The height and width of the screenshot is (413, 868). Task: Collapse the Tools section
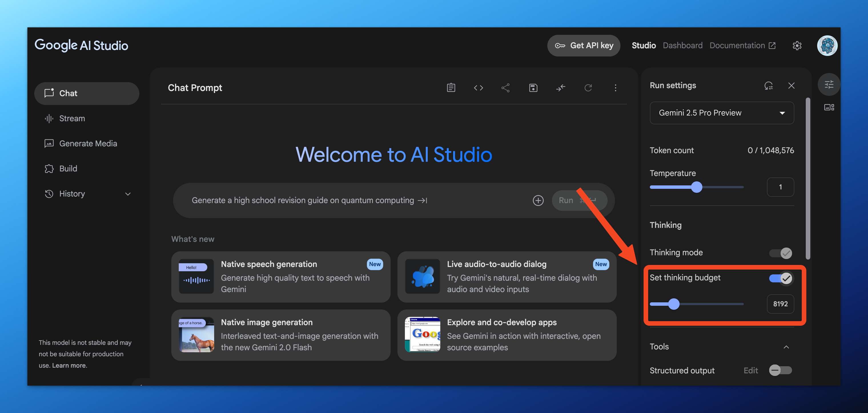click(786, 347)
